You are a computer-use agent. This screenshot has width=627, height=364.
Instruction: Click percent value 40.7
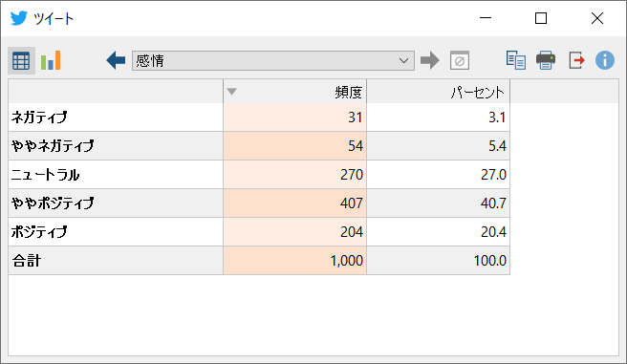493,203
